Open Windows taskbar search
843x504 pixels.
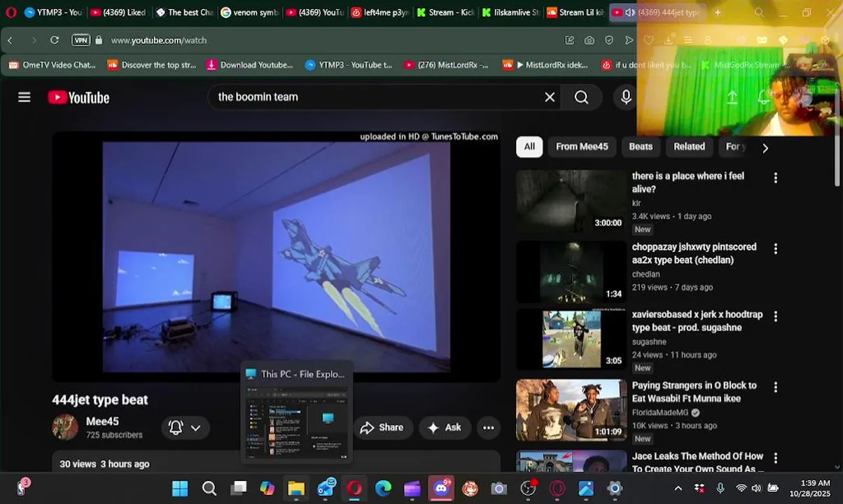(x=209, y=489)
